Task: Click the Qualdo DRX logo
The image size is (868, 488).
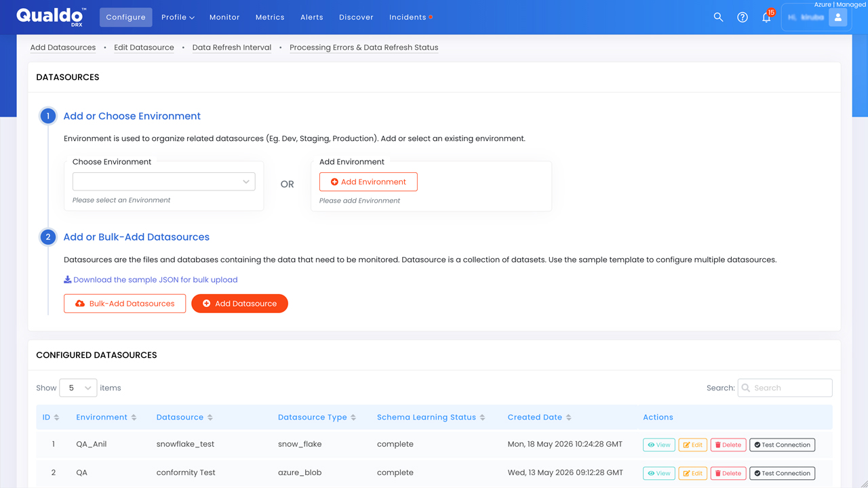Action: [51, 16]
